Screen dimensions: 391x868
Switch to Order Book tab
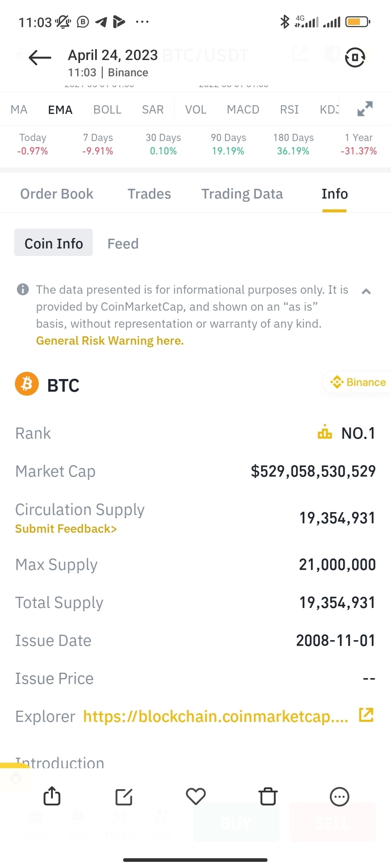[x=57, y=194]
